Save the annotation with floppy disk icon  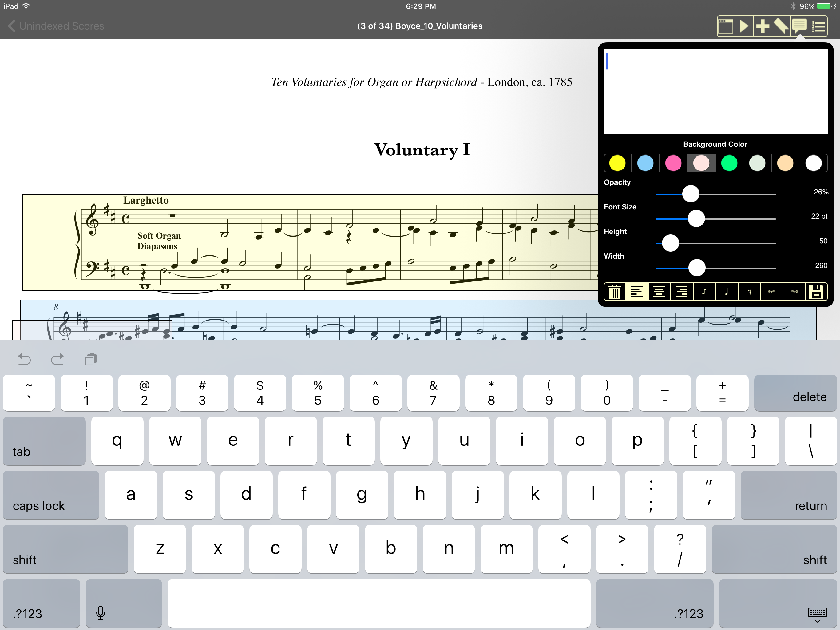(x=816, y=292)
